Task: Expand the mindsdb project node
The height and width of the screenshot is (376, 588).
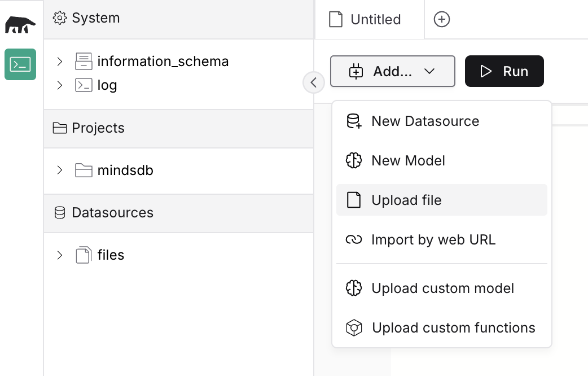Action: click(60, 170)
